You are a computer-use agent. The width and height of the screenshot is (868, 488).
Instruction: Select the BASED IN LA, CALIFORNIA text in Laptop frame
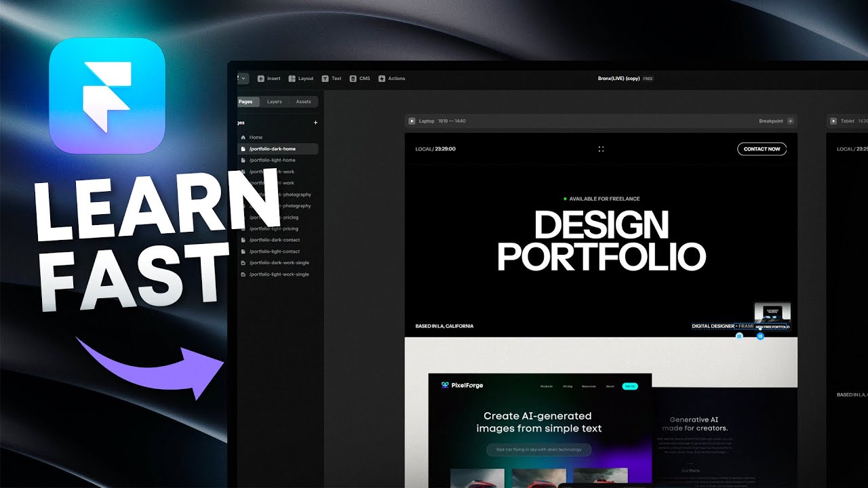[x=444, y=326]
